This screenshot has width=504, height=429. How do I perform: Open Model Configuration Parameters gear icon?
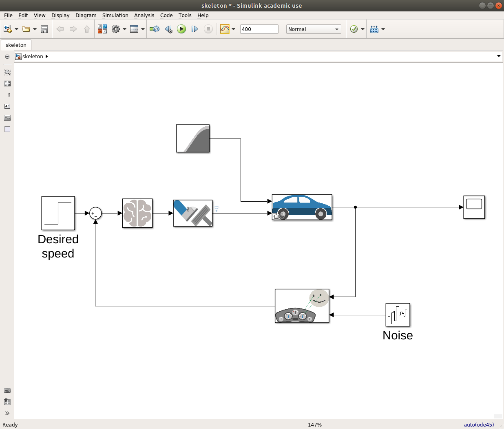point(116,29)
